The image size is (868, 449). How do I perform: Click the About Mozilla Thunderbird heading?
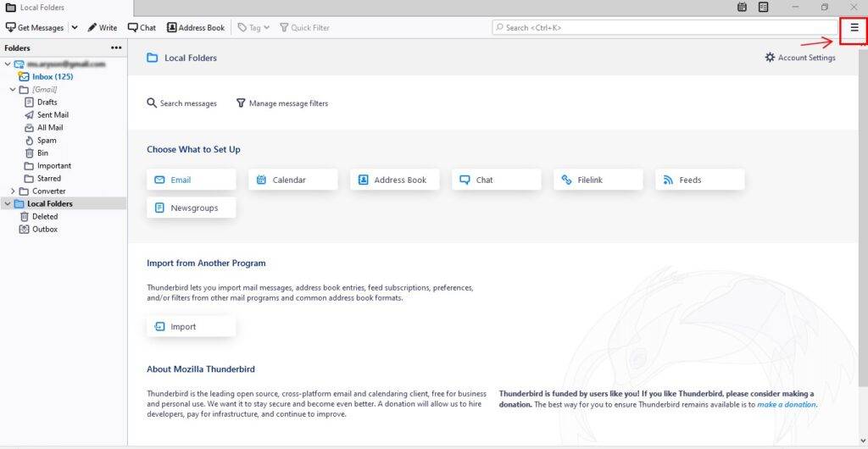(x=201, y=369)
